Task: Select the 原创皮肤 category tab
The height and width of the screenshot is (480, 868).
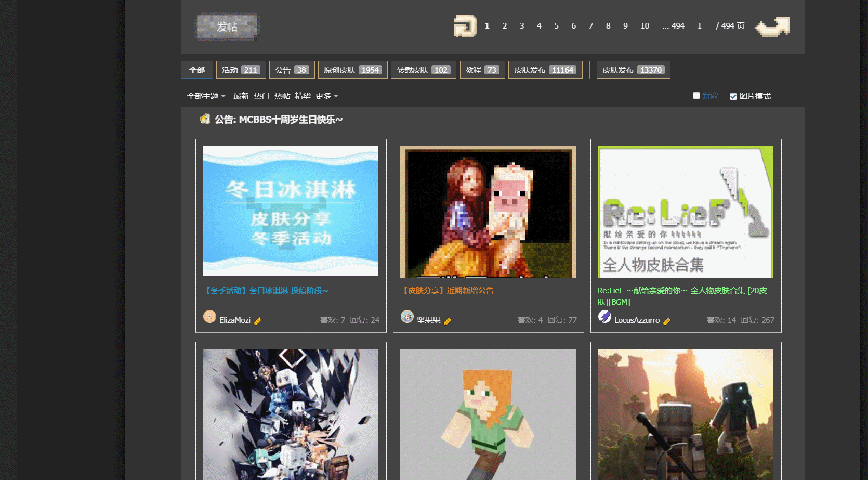Action: tap(352, 70)
